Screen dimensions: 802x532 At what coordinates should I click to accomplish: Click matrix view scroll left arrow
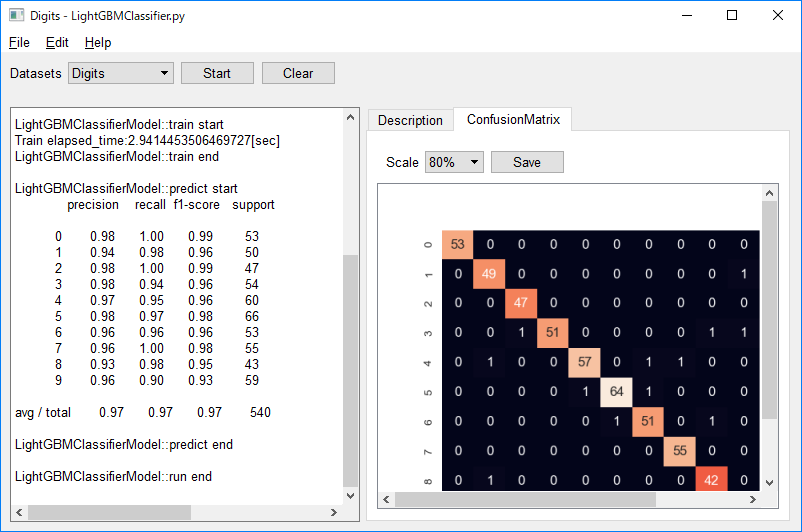tap(387, 499)
